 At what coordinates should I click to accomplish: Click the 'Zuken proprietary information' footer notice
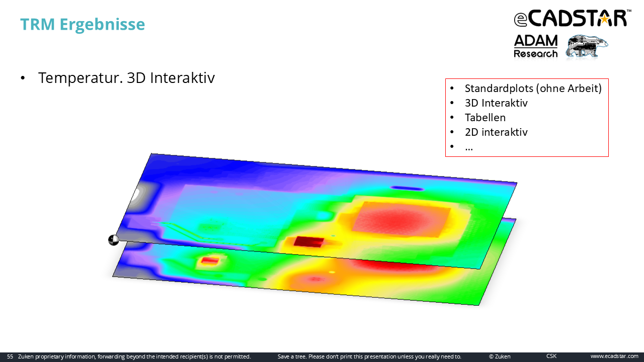click(x=134, y=356)
